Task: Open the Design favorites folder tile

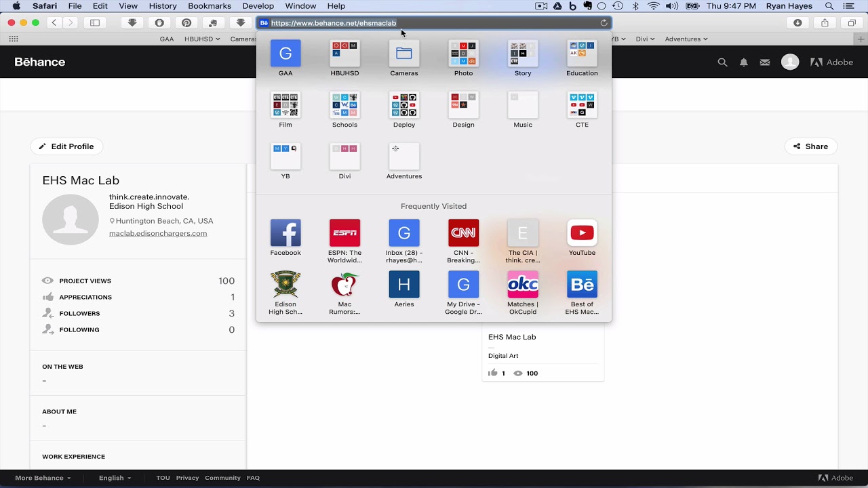Action: click(463, 105)
